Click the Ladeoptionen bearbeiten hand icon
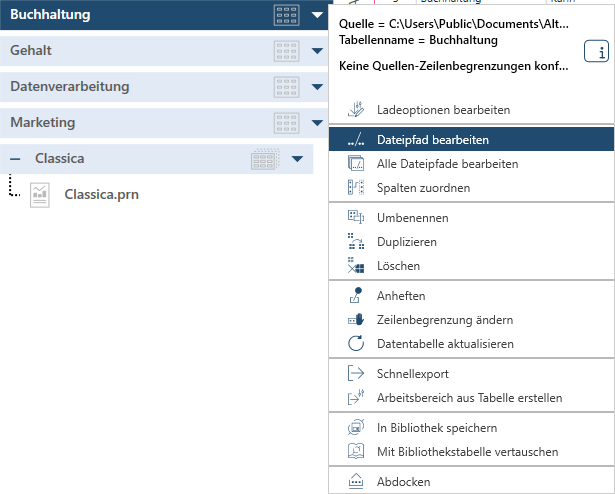 coord(355,110)
